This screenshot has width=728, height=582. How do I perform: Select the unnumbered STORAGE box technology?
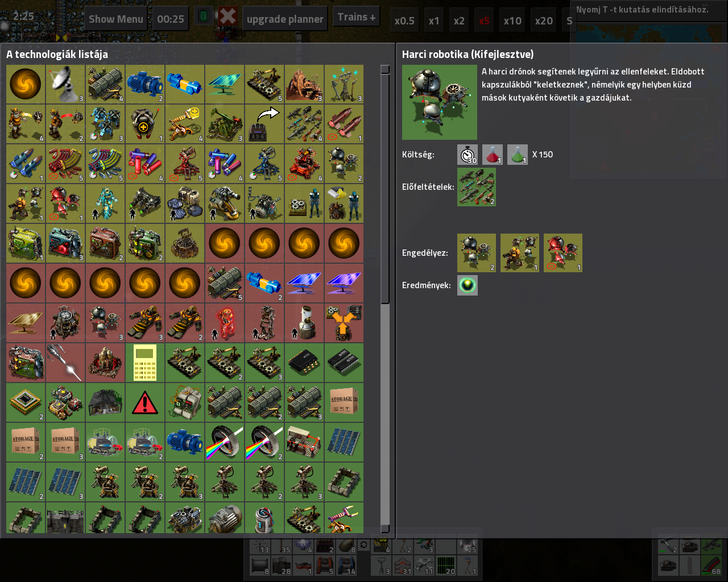click(344, 402)
